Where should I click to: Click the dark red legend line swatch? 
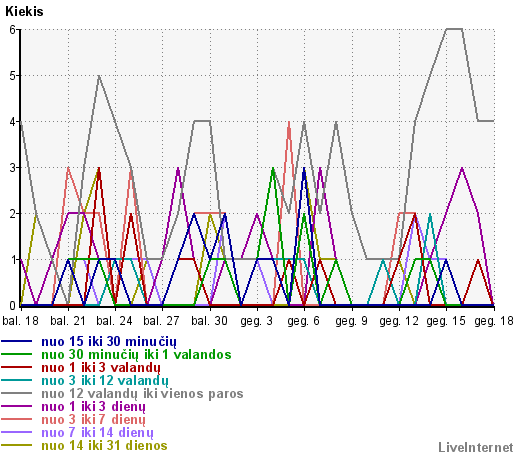17,367
